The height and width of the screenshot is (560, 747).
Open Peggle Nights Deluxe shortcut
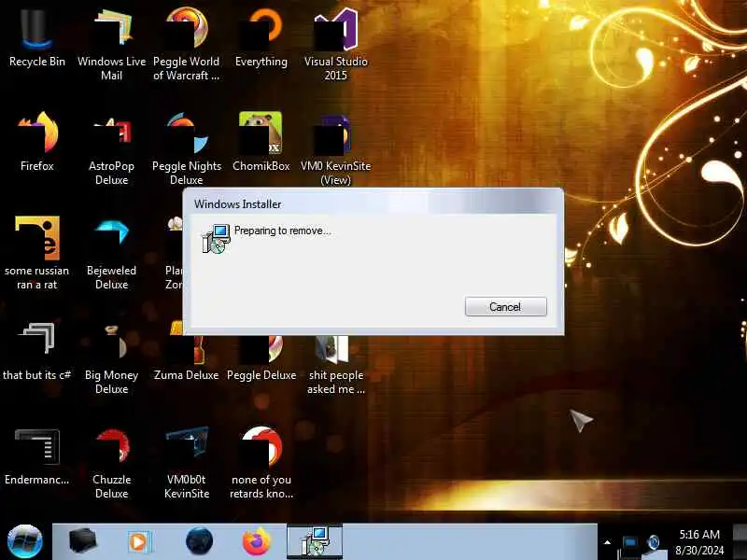pos(186,149)
